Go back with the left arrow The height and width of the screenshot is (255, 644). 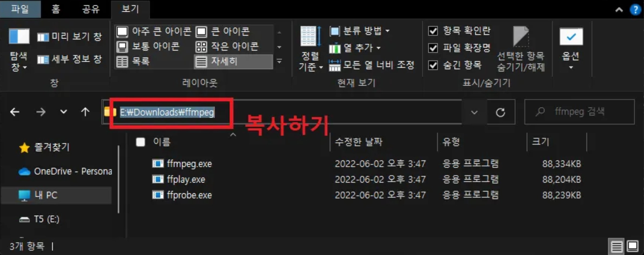point(15,112)
